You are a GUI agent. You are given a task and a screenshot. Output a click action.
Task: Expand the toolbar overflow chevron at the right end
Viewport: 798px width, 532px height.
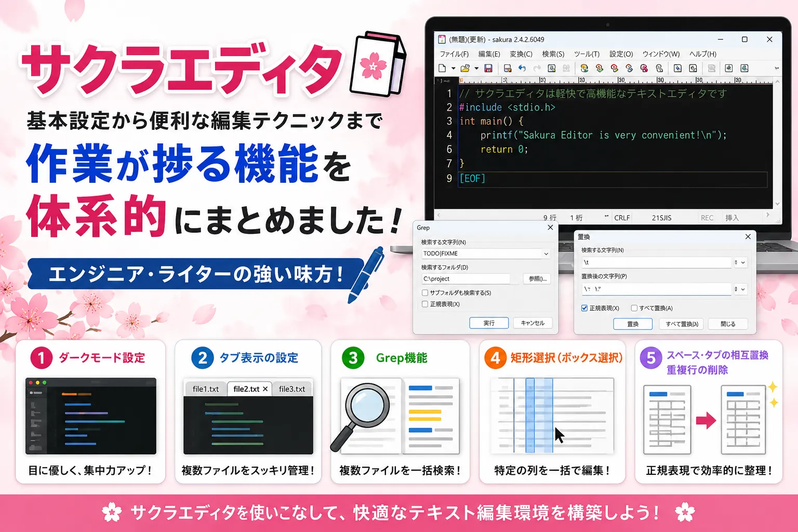pyautogui.click(x=777, y=68)
